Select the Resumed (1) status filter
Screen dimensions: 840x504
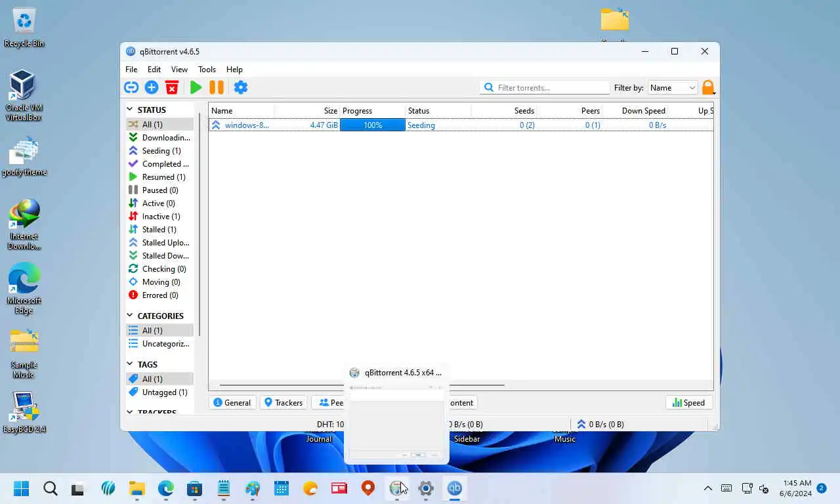tap(159, 177)
